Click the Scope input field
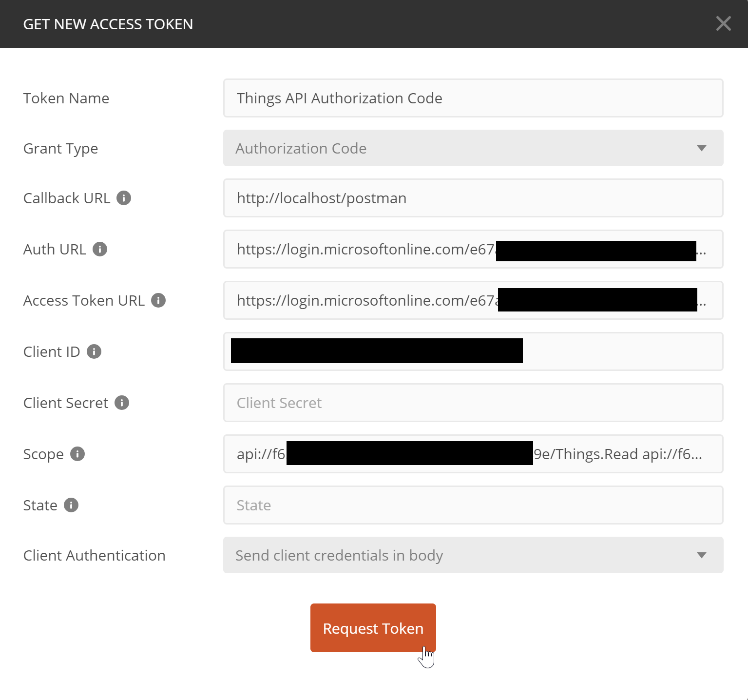748x700 pixels. pyautogui.click(x=473, y=454)
